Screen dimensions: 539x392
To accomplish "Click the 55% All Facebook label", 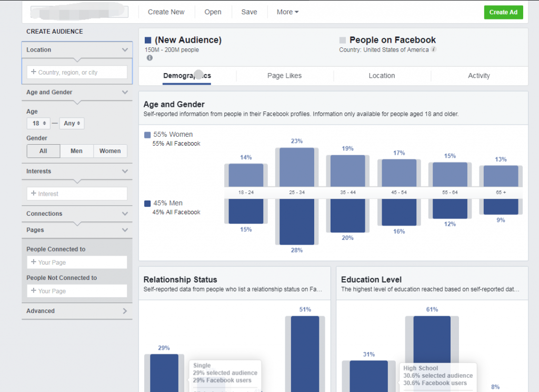I will (176, 144).
